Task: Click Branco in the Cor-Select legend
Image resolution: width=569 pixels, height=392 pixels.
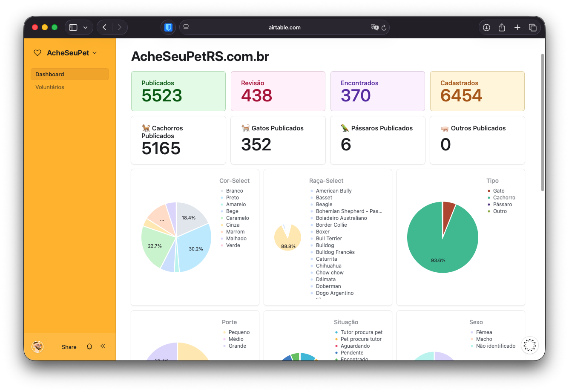Action: tap(234, 191)
